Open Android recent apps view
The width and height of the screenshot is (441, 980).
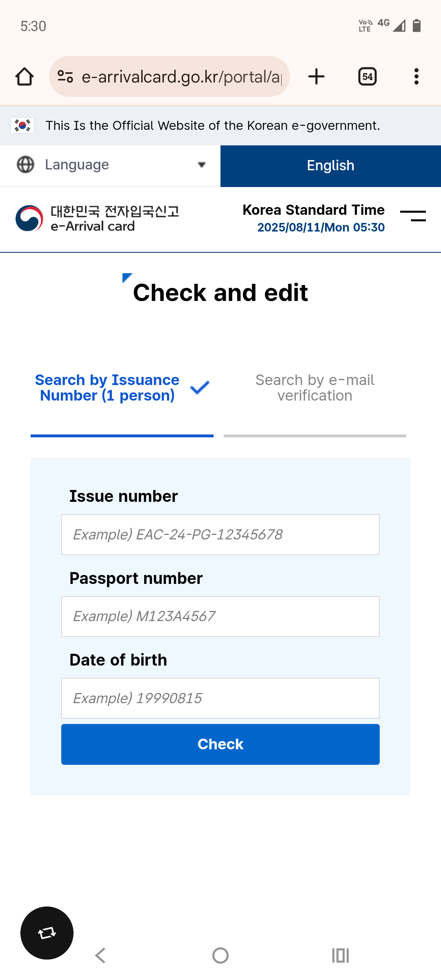point(340,955)
